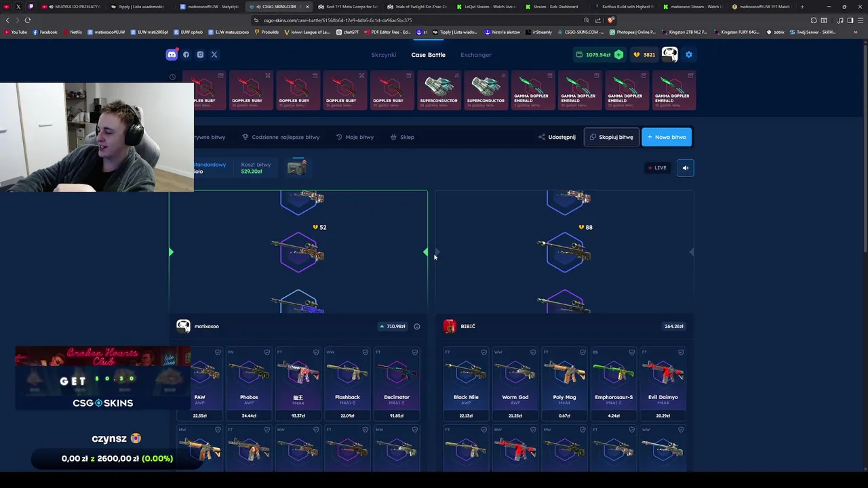Open the Facebook social icon
The width and height of the screenshot is (868, 488).
tap(186, 54)
